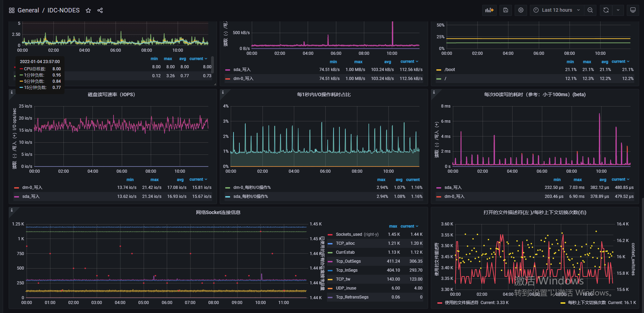Zoom out the time range
This screenshot has width=644, height=313.
click(590, 10)
